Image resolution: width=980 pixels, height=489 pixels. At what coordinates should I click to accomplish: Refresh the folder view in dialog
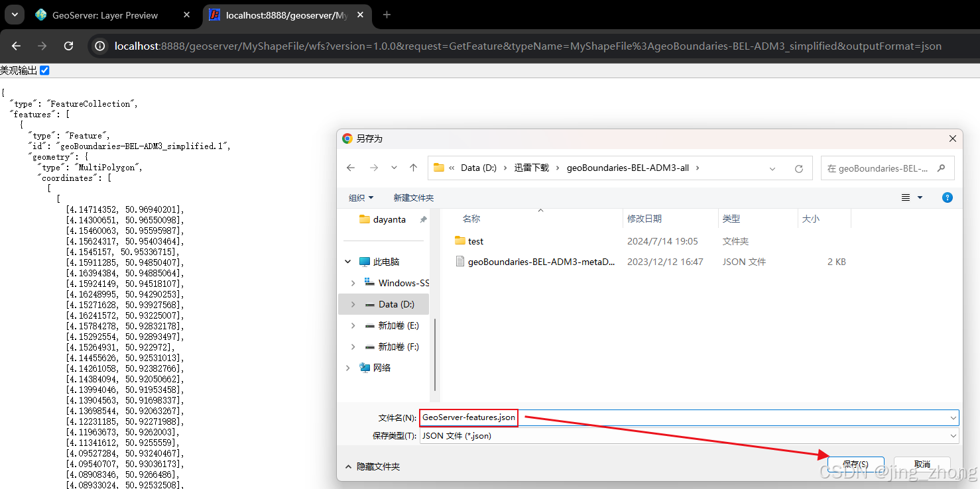coord(799,168)
